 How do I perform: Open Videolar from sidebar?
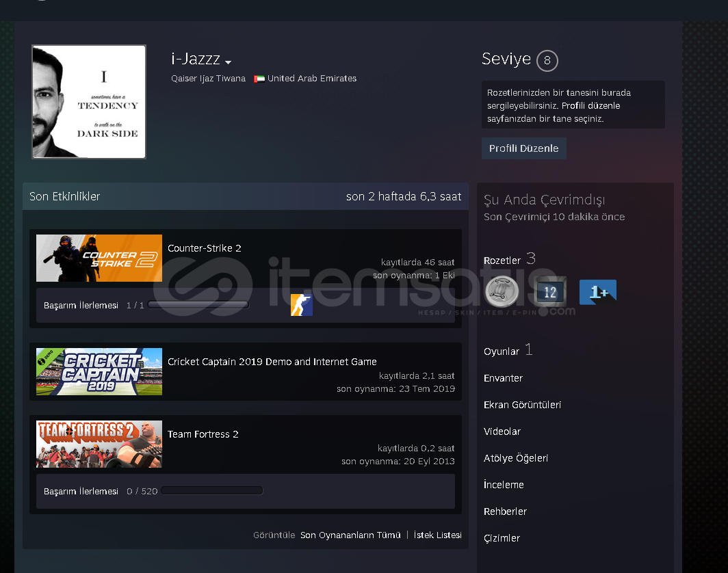502,431
